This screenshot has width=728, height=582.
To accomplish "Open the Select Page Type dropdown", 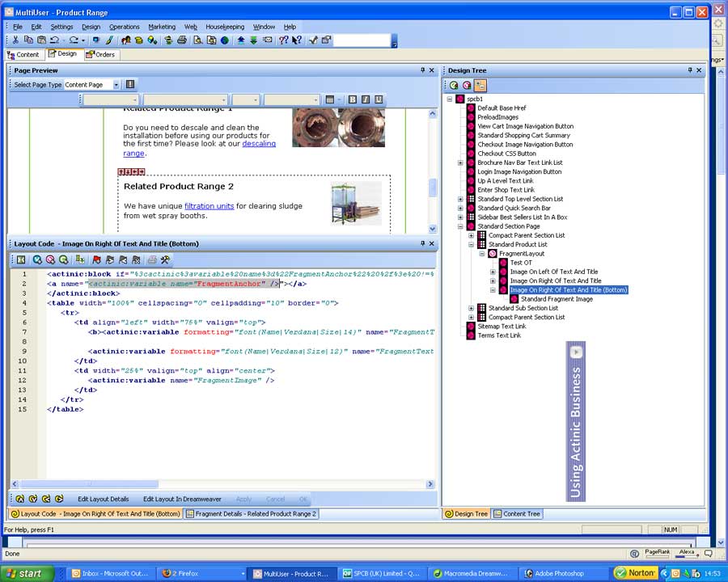I will [116, 84].
